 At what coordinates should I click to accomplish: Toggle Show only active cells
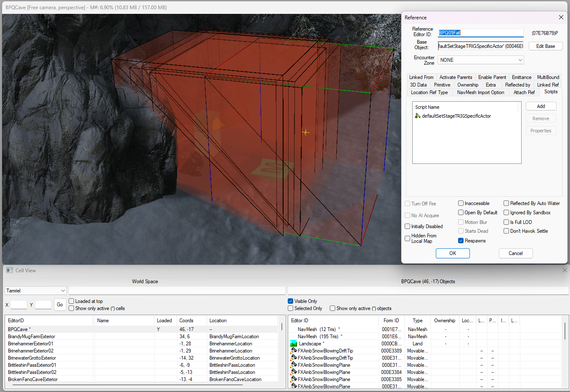71,308
